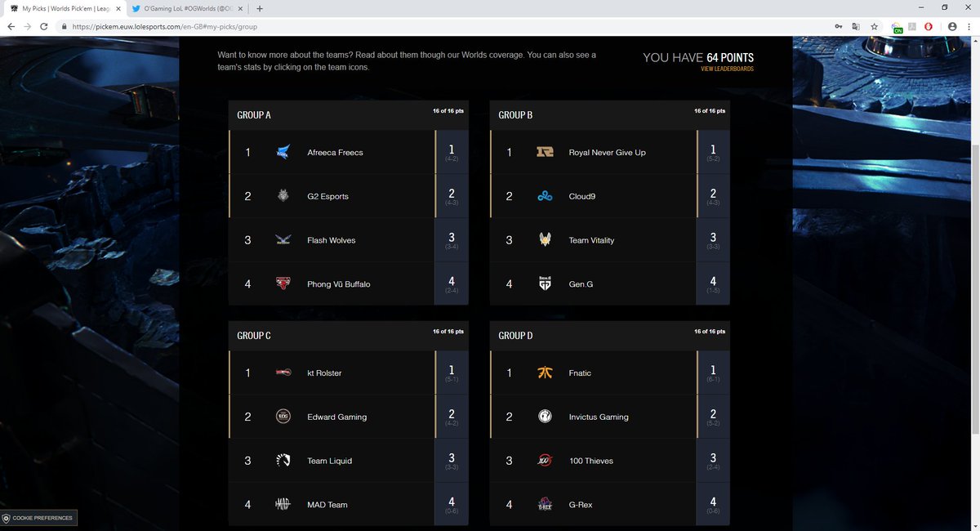Click the kt Rolster result box showing 5-1
The image size is (980, 531).
click(x=452, y=373)
